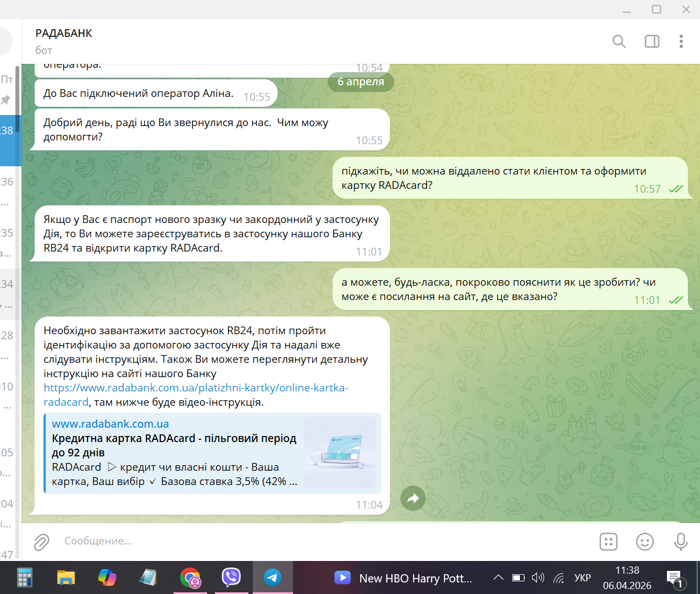
Task: Open the Copilot taskbar icon
Action: [107, 577]
